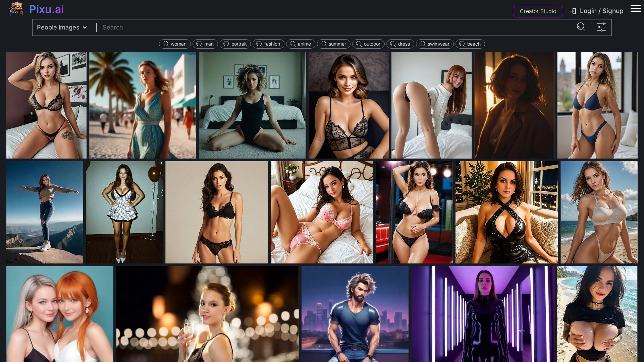The width and height of the screenshot is (644, 362).
Task: Filter by the fashion tag
Action: [x=268, y=44]
